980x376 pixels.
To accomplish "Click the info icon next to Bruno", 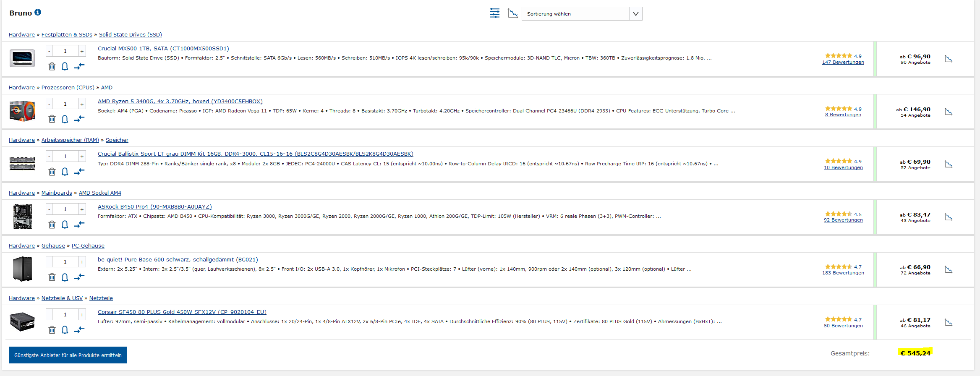I will (x=38, y=12).
